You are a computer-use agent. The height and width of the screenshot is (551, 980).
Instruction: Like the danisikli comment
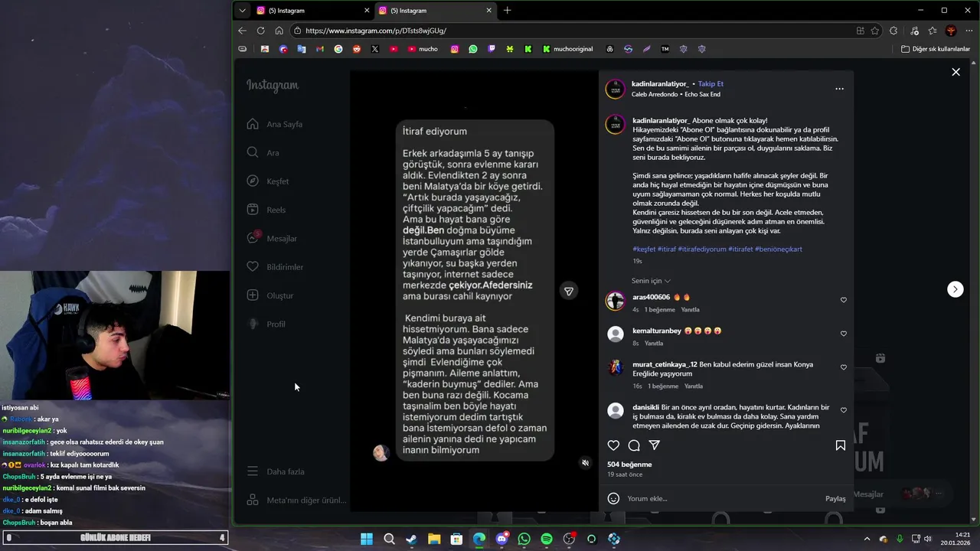pyautogui.click(x=844, y=410)
